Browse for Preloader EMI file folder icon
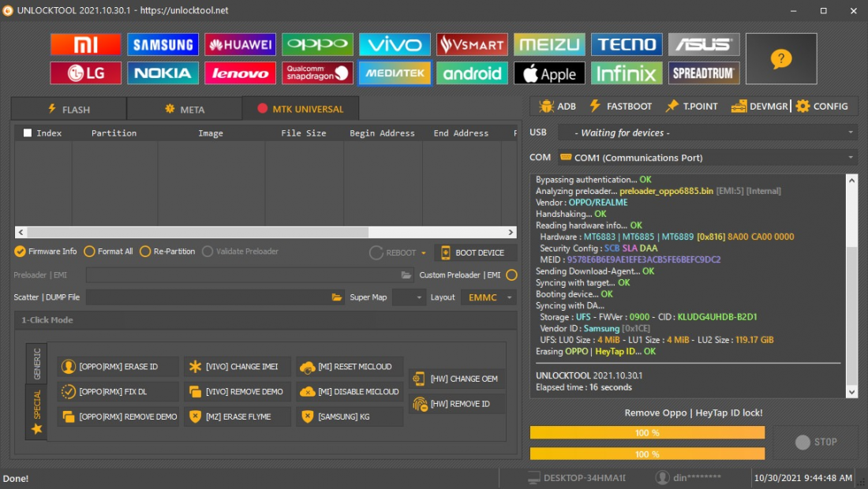Viewport: 868px width, 489px height. click(406, 275)
